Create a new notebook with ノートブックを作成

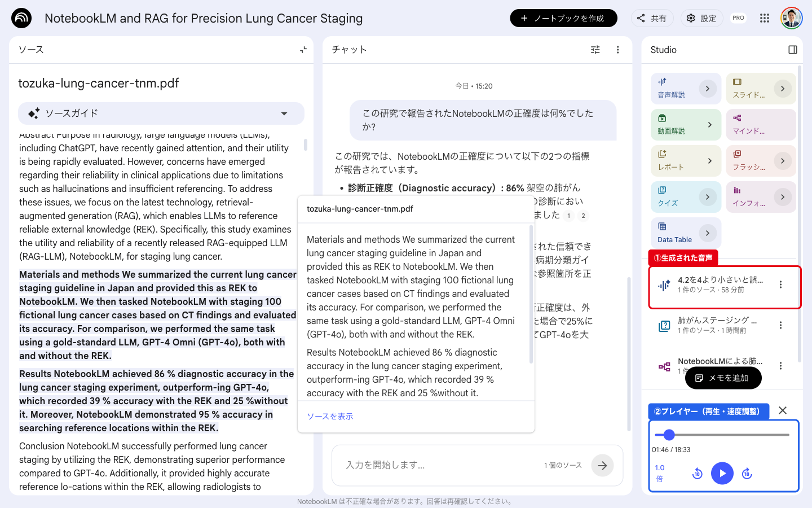click(x=563, y=18)
